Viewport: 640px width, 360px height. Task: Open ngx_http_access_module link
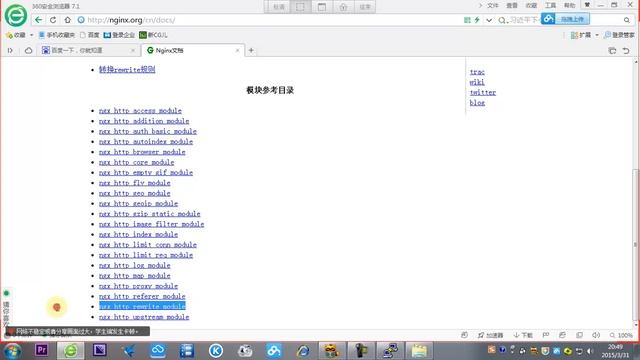pyautogui.click(x=140, y=111)
